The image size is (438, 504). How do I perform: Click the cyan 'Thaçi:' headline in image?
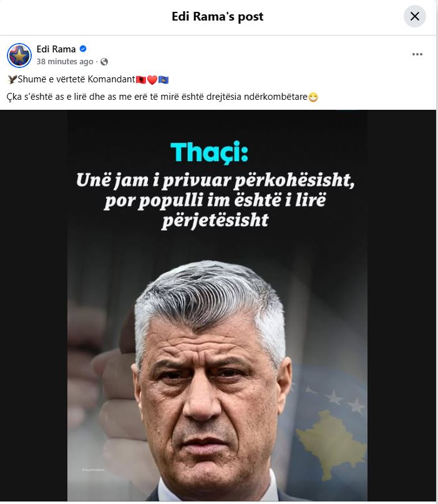[x=210, y=152]
